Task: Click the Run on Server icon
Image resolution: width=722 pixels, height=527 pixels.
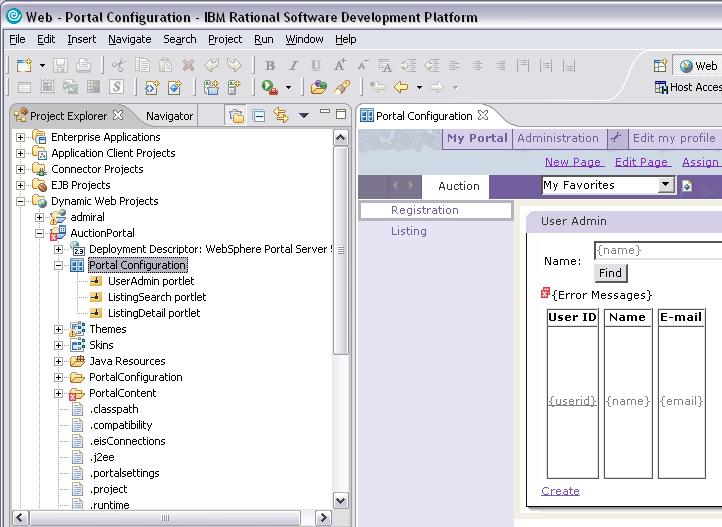Action: coord(270,87)
